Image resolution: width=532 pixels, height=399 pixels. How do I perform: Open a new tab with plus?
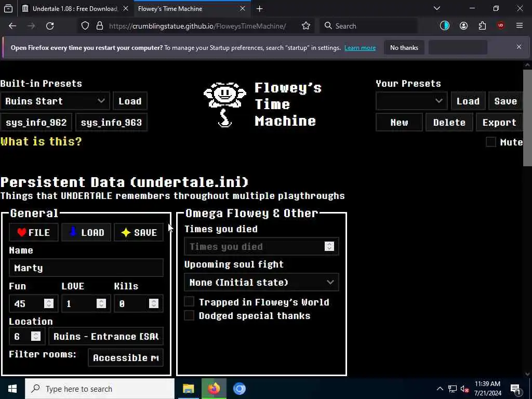pyautogui.click(x=260, y=9)
